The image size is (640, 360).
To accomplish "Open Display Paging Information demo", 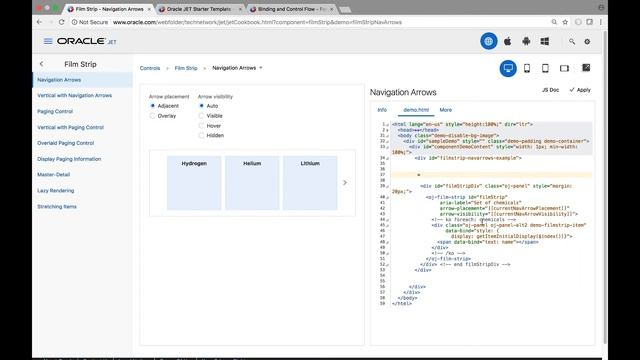I will (x=69, y=159).
